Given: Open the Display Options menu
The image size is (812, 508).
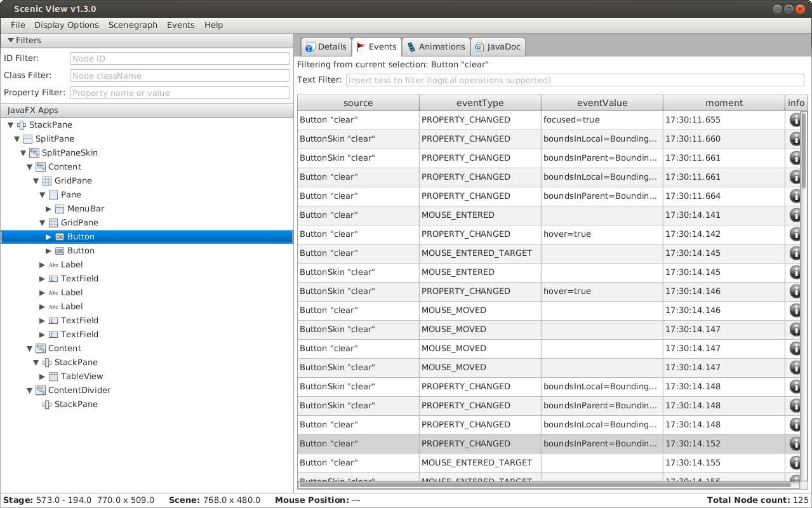Looking at the screenshot, I should click(x=67, y=25).
